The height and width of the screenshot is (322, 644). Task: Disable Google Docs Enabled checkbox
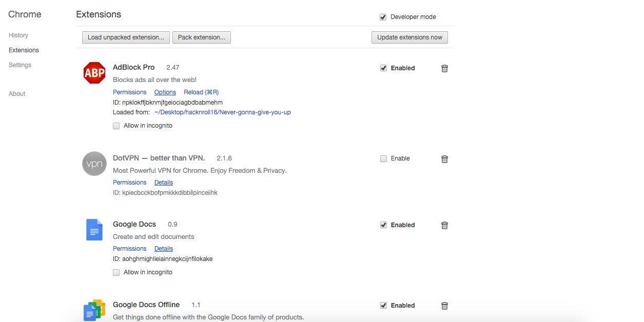[383, 225]
